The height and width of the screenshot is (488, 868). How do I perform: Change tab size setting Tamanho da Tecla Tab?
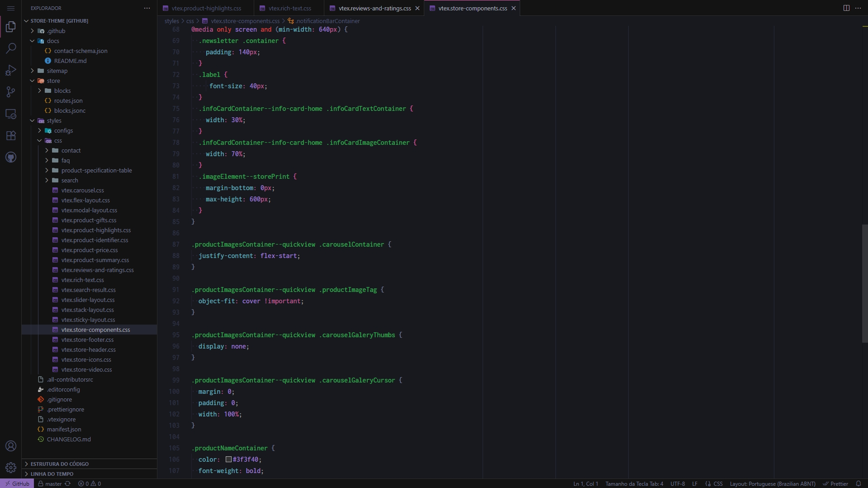(x=634, y=483)
